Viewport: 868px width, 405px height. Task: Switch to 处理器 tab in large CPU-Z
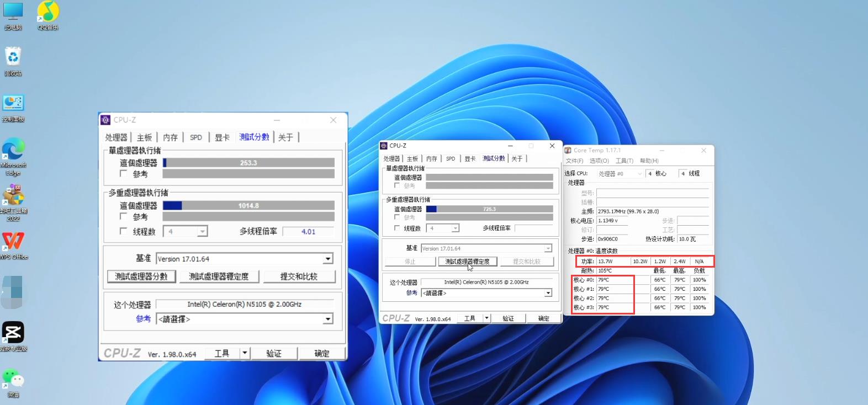tap(116, 137)
